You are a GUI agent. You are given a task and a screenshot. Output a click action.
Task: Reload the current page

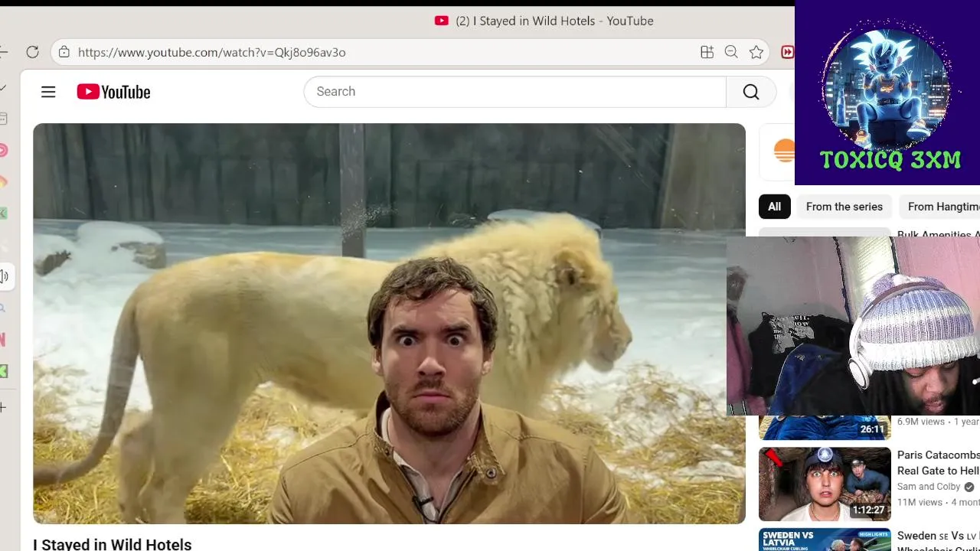(32, 52)
